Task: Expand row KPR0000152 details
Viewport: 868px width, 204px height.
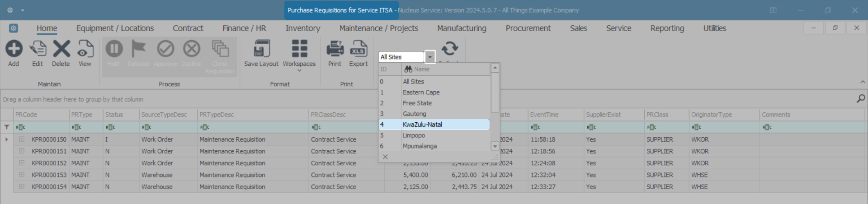Action: click(22, 163)
